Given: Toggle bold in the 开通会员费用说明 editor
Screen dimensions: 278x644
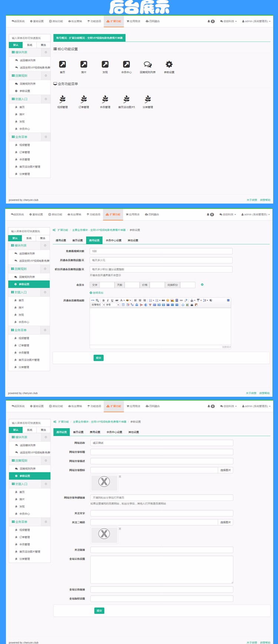Looking at the screenshot, I should (103, 301).
